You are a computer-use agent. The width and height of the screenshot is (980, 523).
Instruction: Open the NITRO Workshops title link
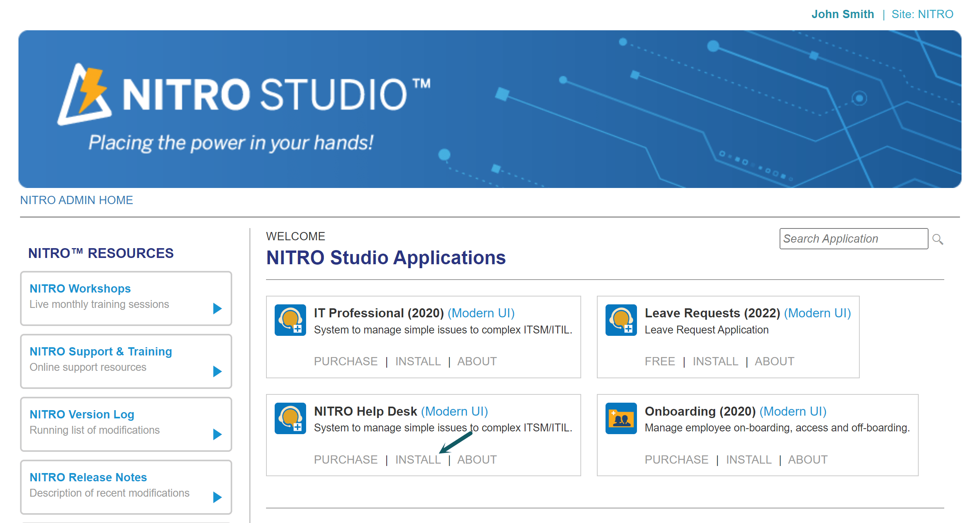tap(80, 289)
